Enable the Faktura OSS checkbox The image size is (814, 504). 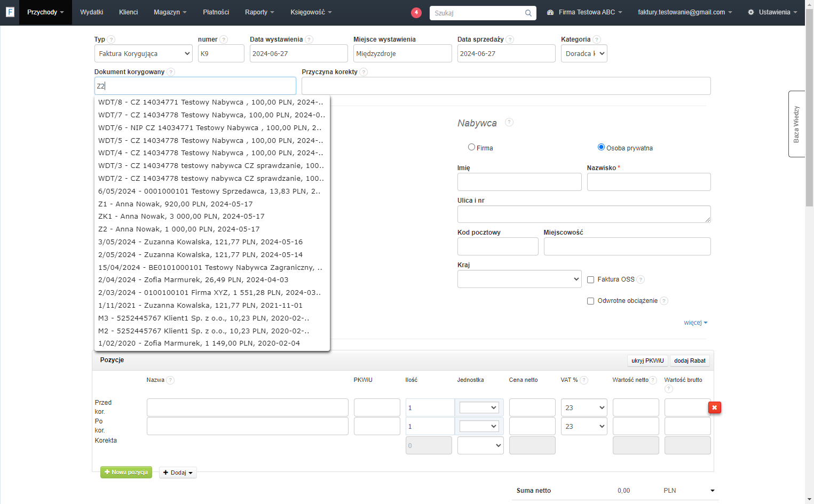(x=590, y=279)
